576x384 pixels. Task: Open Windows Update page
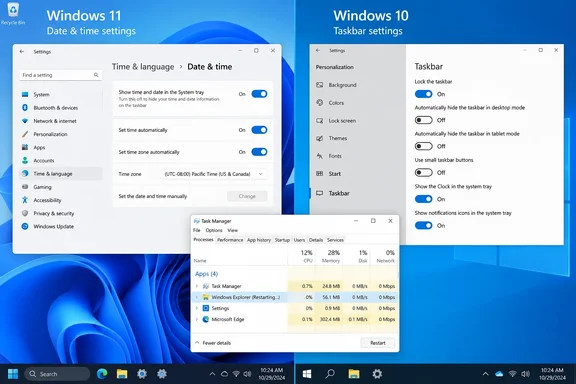point(53,227)
